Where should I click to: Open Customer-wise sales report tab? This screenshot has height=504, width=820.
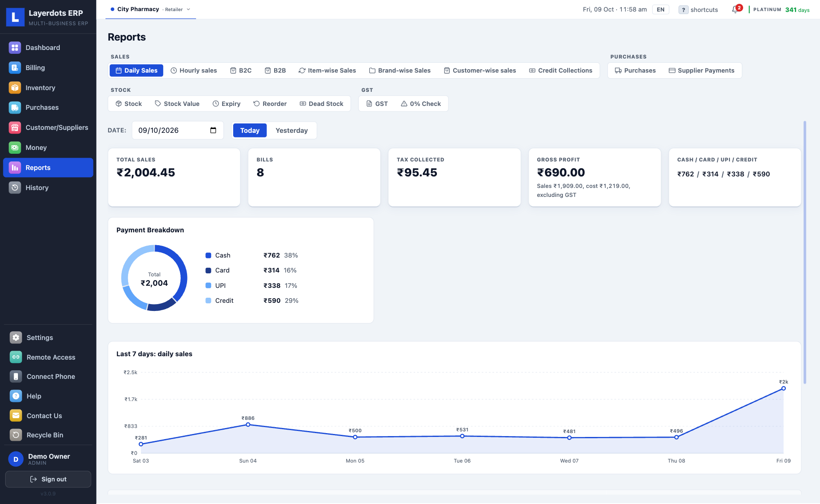(480, 70)
